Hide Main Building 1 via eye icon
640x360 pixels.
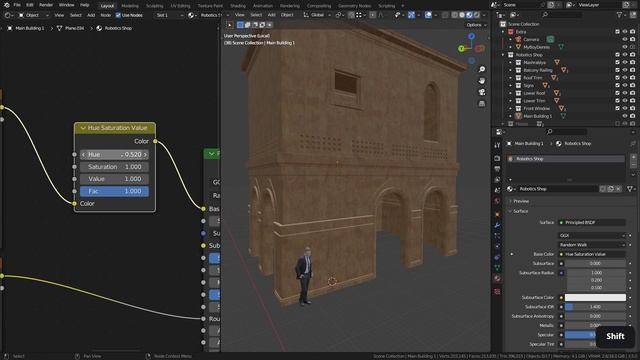(624, 116)
